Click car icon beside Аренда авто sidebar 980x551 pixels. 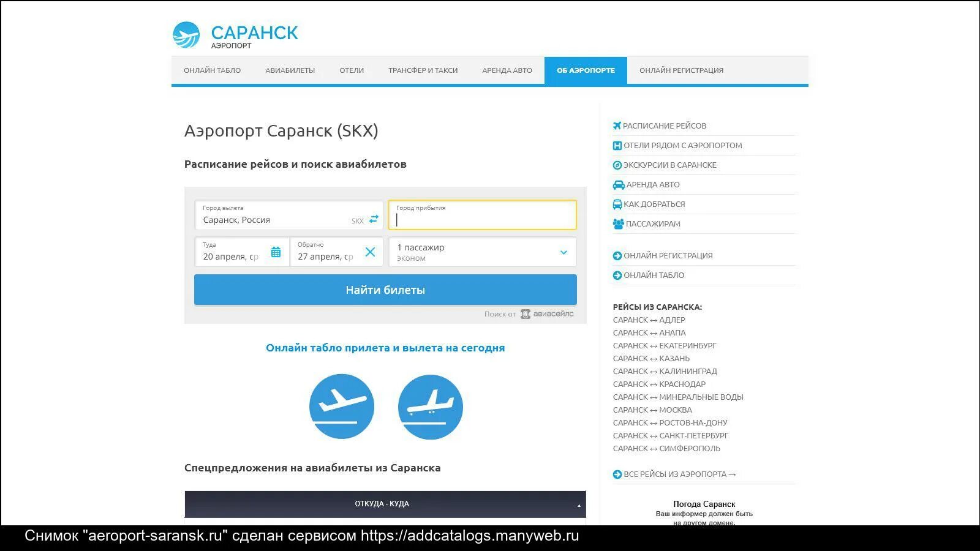[619, 185]
